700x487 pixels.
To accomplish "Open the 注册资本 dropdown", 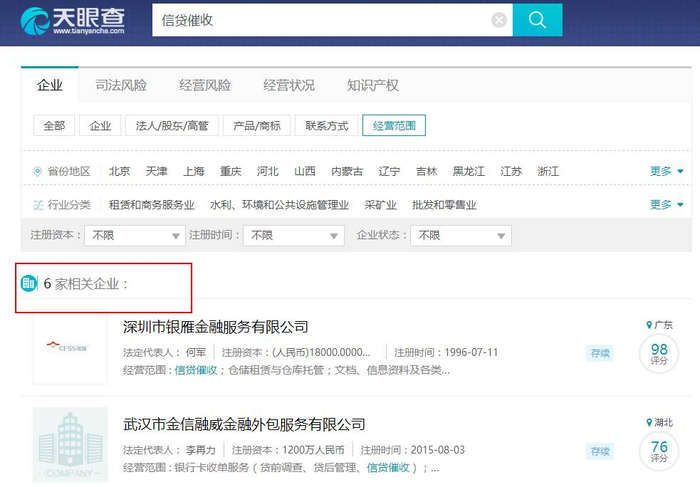I will point(135,235).
